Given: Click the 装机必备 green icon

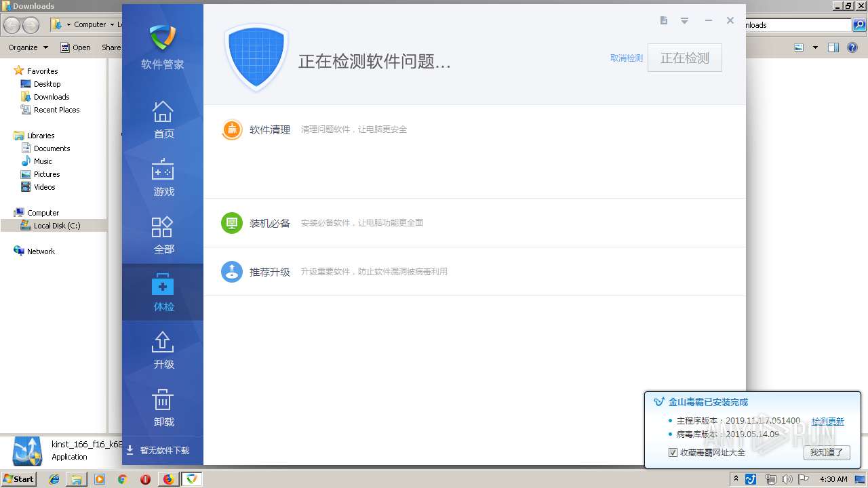Looking at the screenshot, I should click(232, 223).
